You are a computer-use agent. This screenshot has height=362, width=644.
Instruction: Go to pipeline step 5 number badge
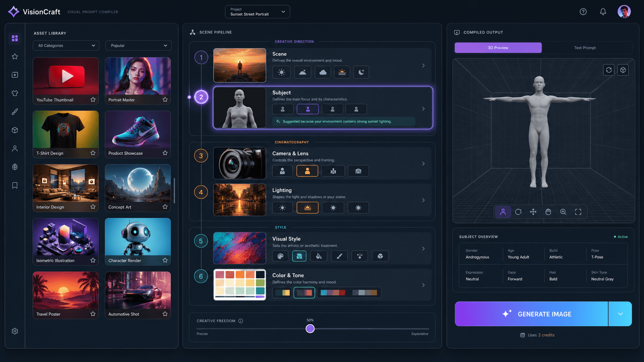[x=201, y=241]
